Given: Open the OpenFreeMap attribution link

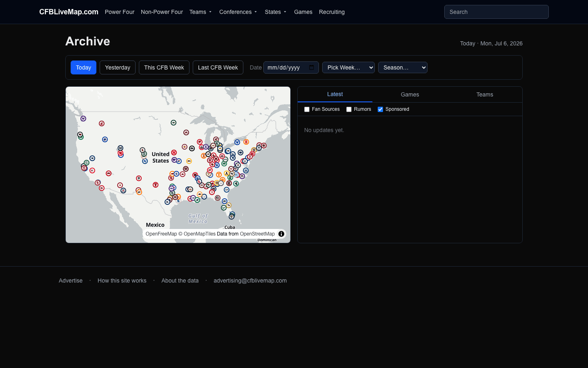Looking at the screenshot, I should pos(161,234).
